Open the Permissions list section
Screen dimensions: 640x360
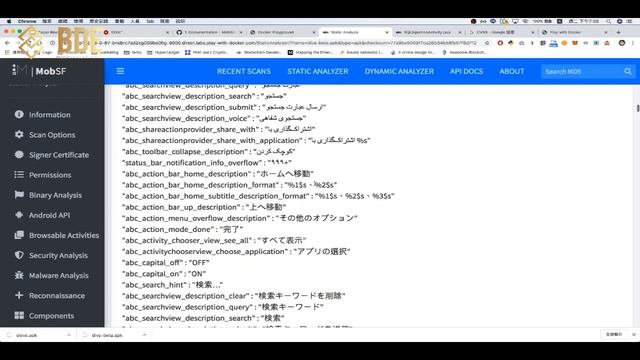[x=43, y=175]
